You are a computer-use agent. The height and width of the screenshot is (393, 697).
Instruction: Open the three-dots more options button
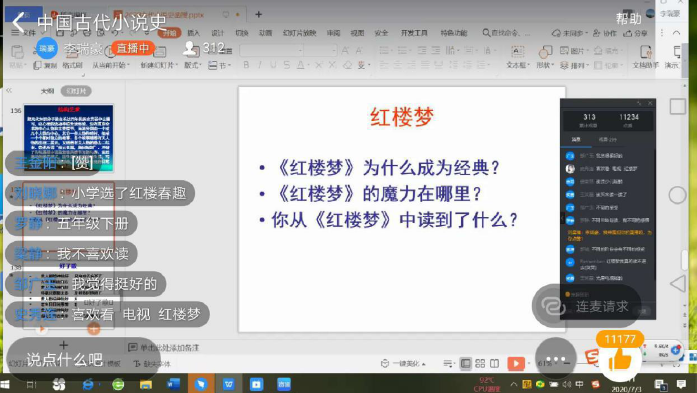(x=555, y=359)
